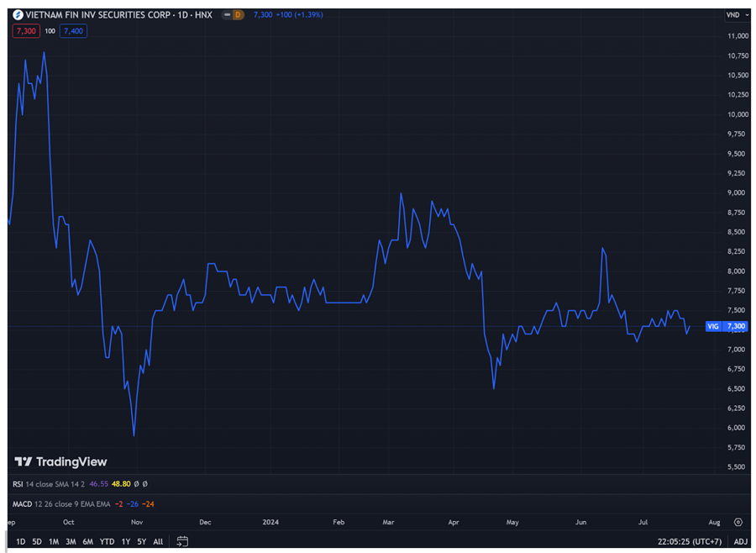Click the gray dash indicator beside D badge

click(x=227, y=15)
